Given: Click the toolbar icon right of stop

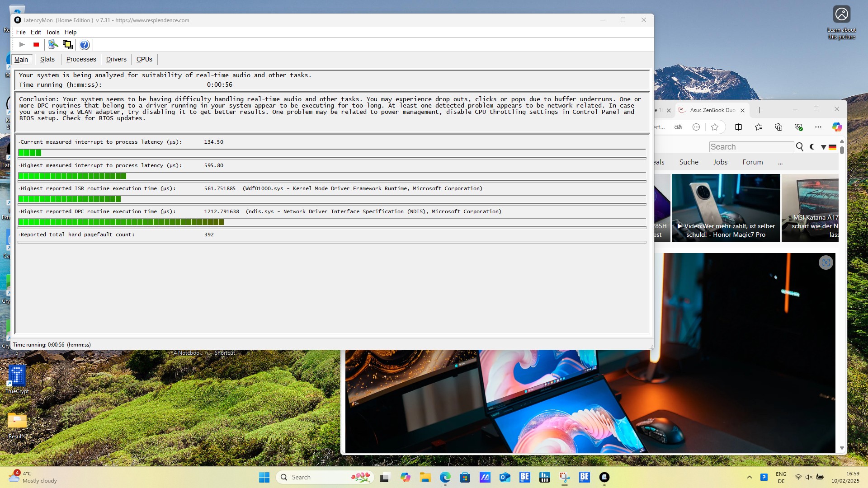Looking at the screenshot, I should 53,44.
